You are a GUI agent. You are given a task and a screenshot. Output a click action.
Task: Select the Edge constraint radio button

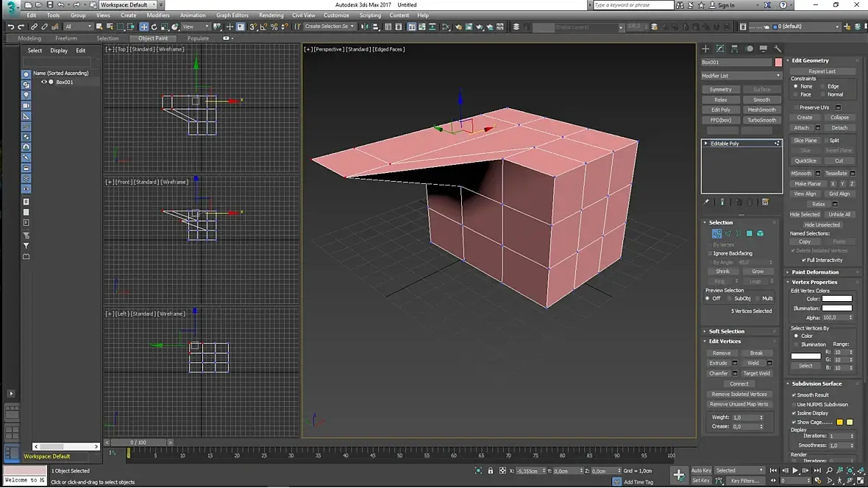(823, 86)
